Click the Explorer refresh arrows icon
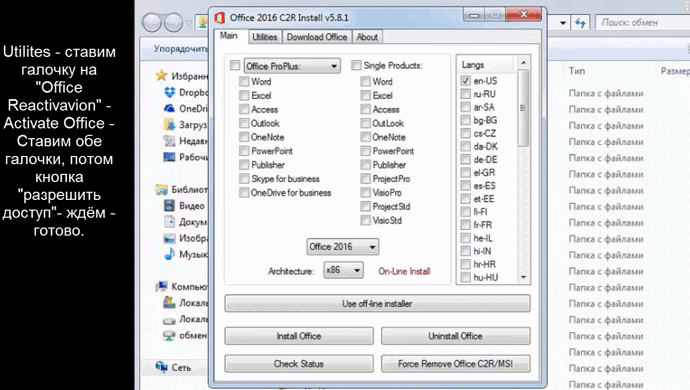 580,22
